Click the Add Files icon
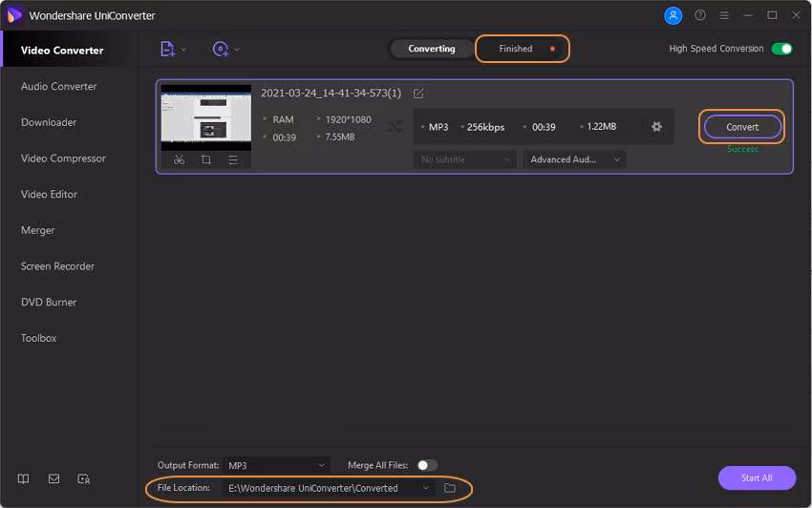Screen dimensions: 812x508 coord(167,50)
